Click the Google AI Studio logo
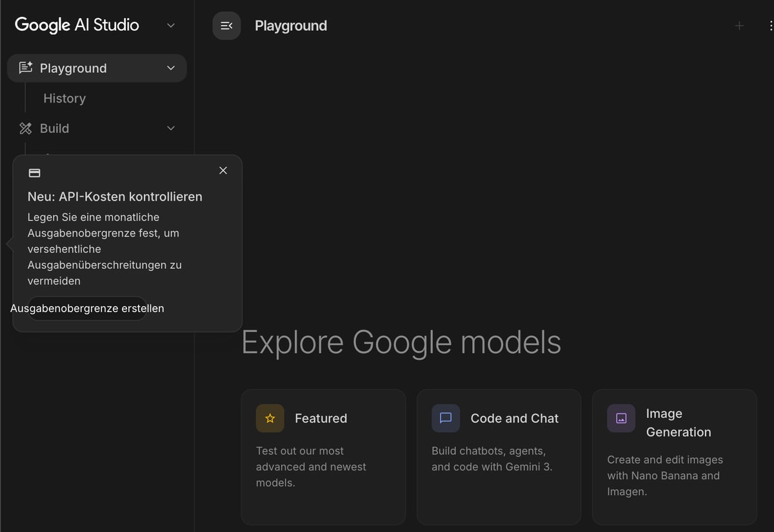The image size is (774, 532). coord(75,25)
